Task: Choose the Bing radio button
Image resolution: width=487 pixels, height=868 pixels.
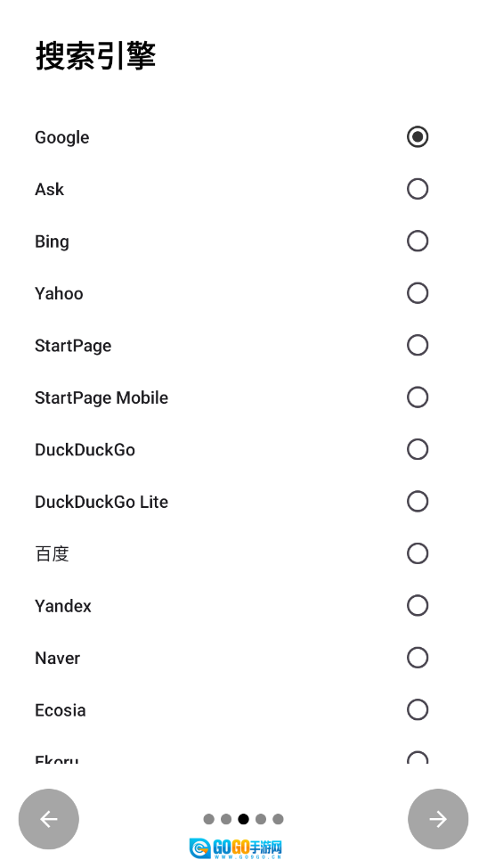Action: 418,241
